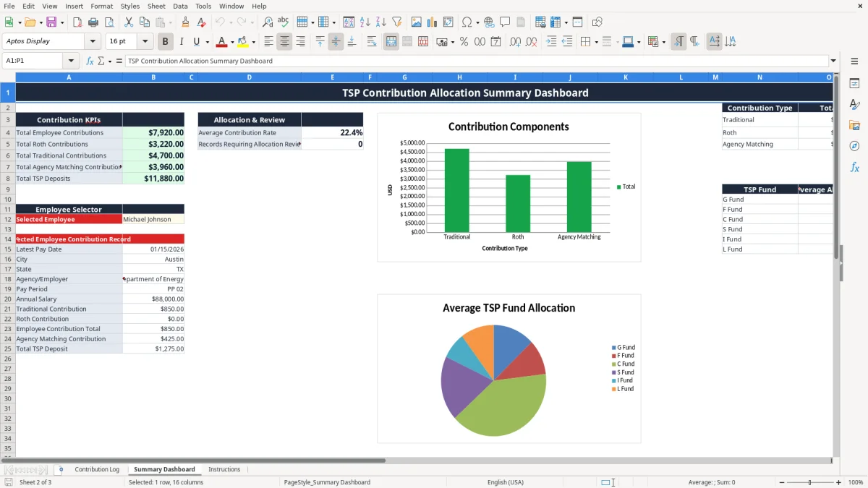Image resolution: width=868 pixels, height=488 pixels.
Task: Click the Print icon
Action: point(93,22)
